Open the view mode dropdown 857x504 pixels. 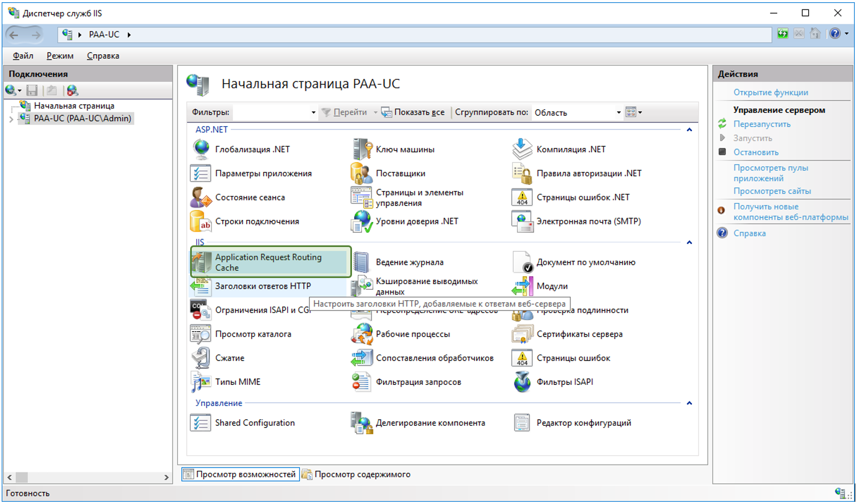(634, 112)
